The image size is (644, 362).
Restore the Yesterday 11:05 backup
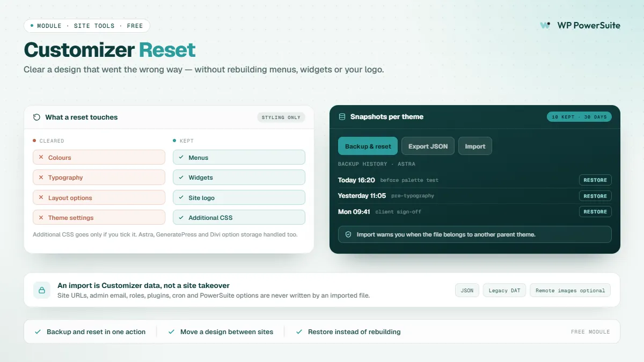[595, 196]
